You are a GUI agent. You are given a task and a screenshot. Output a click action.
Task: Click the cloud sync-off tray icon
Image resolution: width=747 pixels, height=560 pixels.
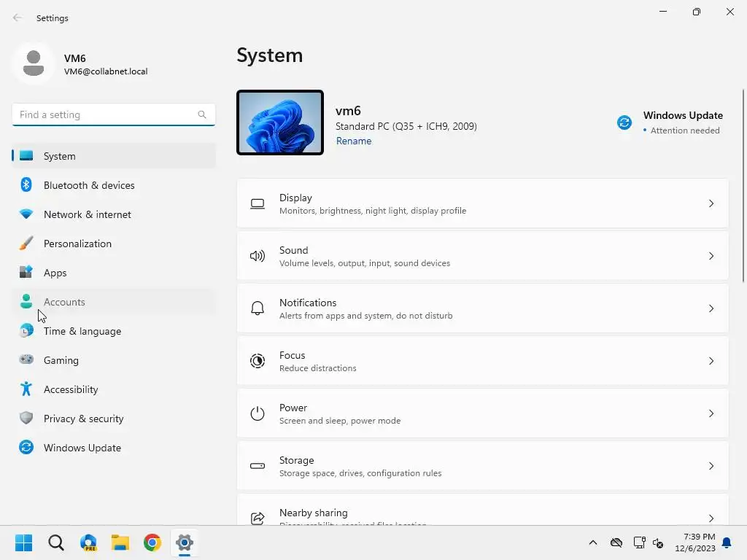(x=616, y=542)
